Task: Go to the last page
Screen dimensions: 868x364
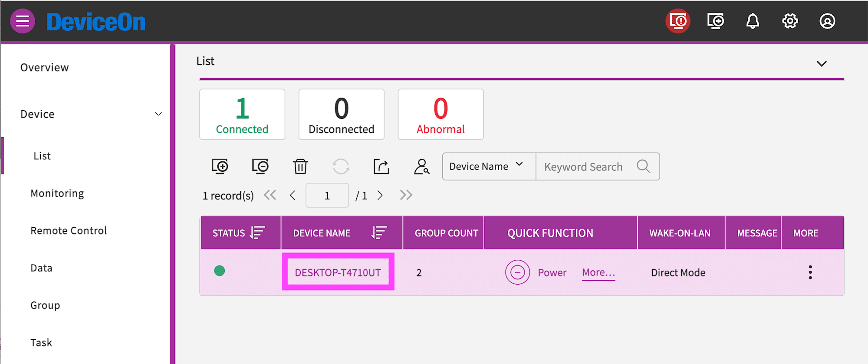Action: click(x=406, y=195)
